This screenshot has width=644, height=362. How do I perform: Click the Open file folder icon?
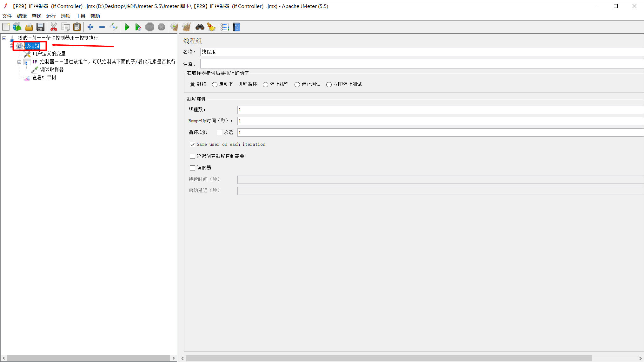click(29, 27)
